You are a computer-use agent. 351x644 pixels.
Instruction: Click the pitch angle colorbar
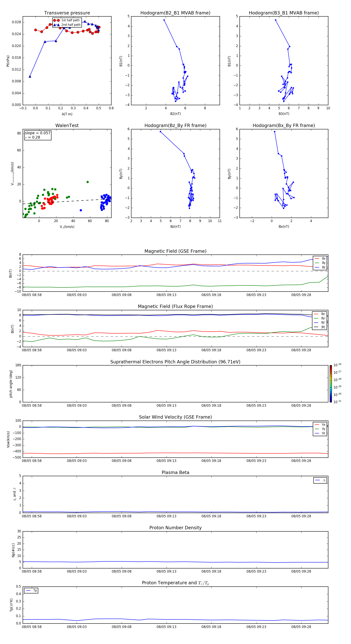tap(331, 384)
